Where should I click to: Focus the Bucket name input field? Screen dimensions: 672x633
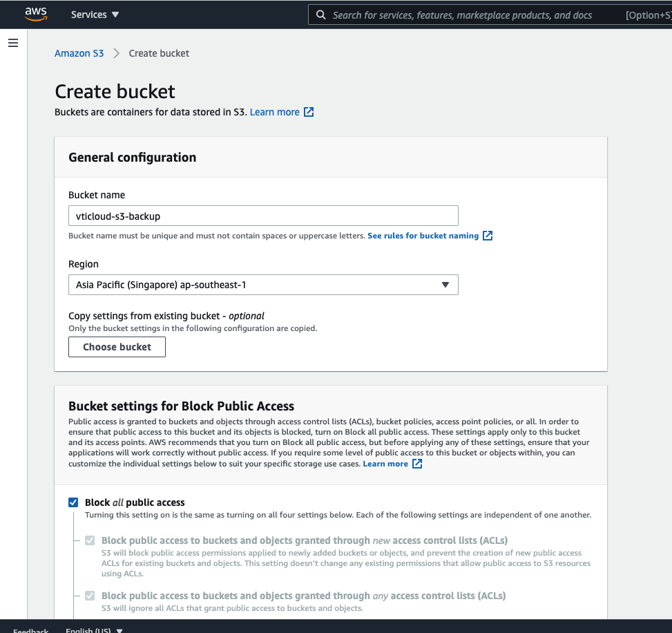click(x=263, y=216)
